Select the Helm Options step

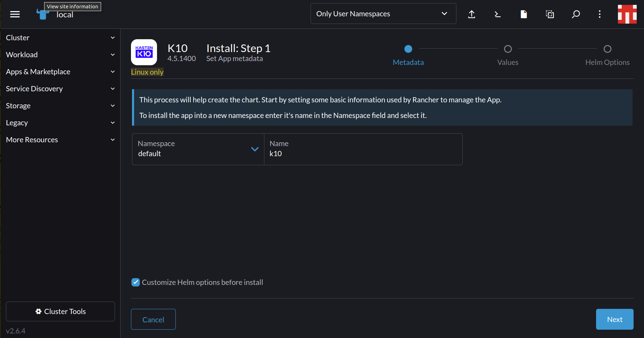[x=607, y=49]
